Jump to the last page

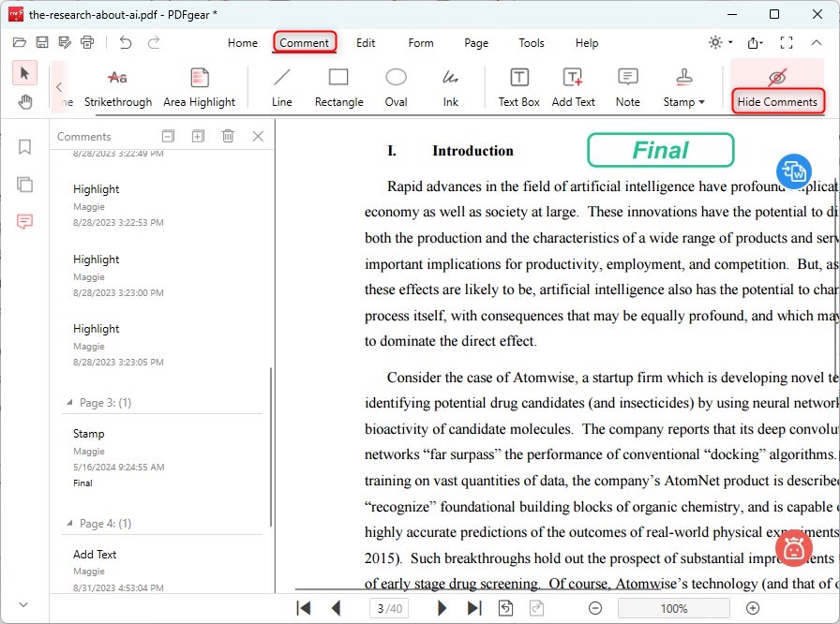tap(474, 608)
